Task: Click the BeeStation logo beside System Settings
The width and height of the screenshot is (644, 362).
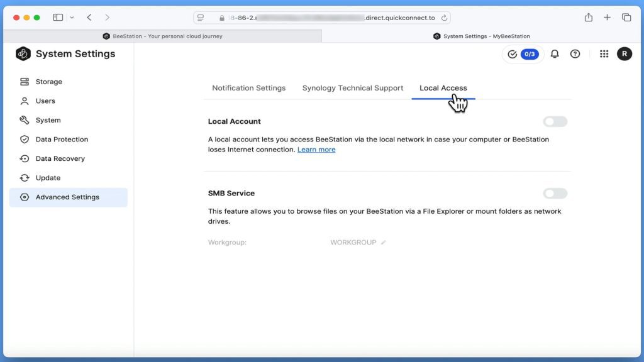Action: click(x=23, y=54)
